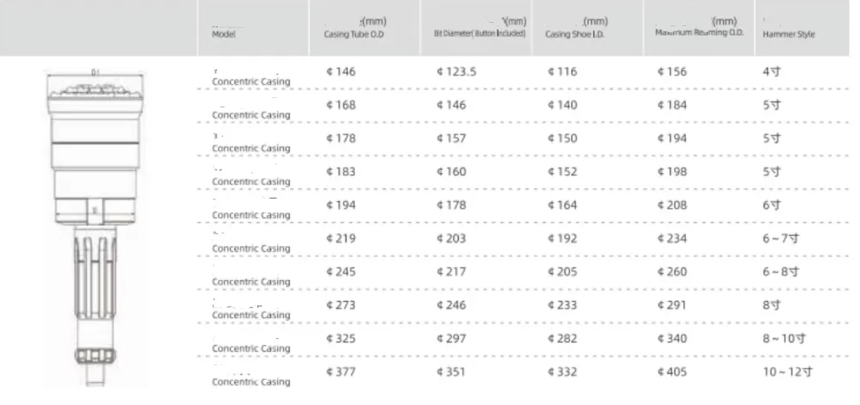
Task: Select the Casing Shoe I.D. header
Action: pos(577,33)
